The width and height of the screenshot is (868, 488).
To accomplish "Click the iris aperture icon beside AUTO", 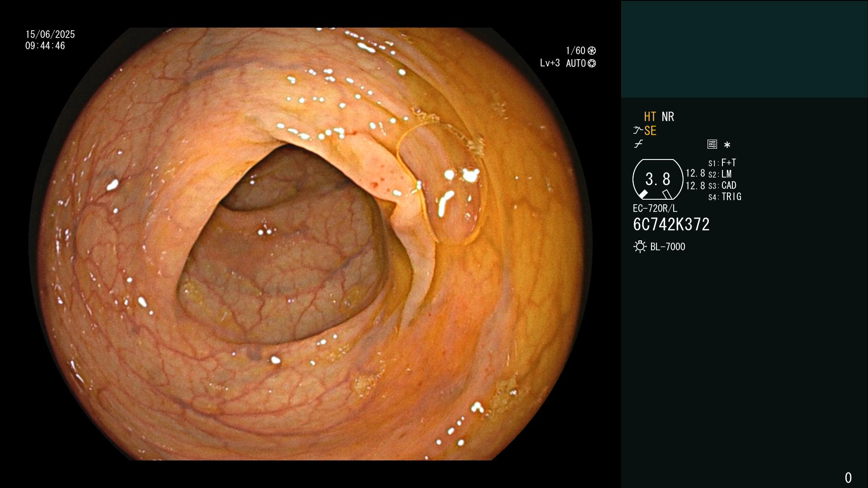I will (x=592, y=63).
